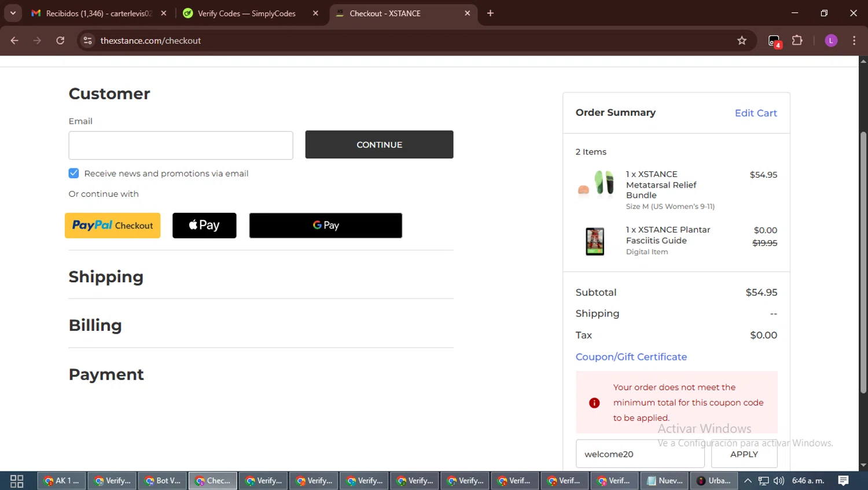Open the Bot V... taskbar window
Screen dimensions: 868x490
pos(163,481)
